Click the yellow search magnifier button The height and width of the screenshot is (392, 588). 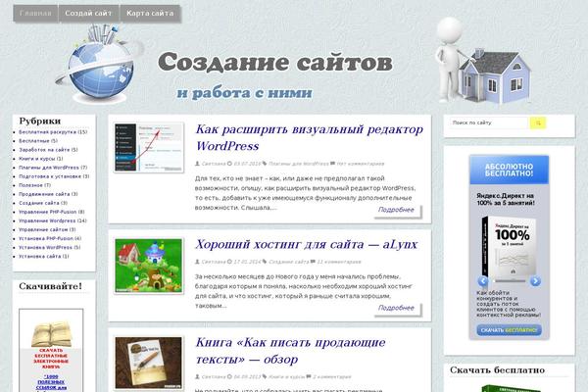538,123
